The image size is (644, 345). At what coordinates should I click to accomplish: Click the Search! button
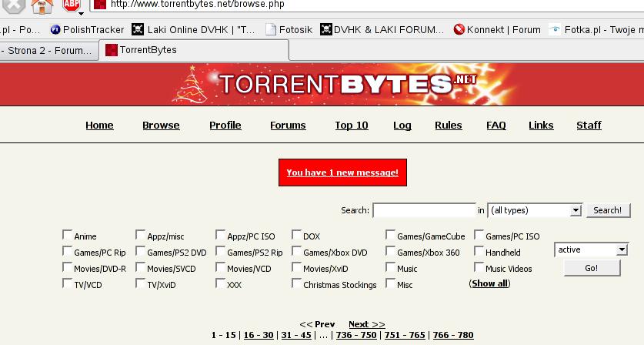pyautogui.click(x=608, y=210)
